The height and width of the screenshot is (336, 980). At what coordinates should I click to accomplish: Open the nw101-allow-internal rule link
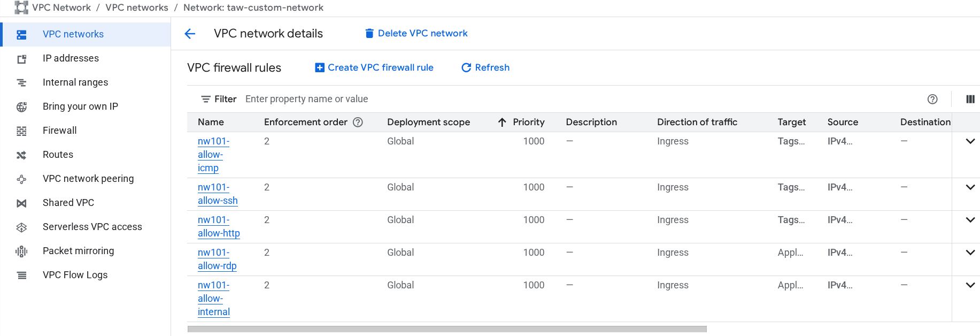pos(214,299)
